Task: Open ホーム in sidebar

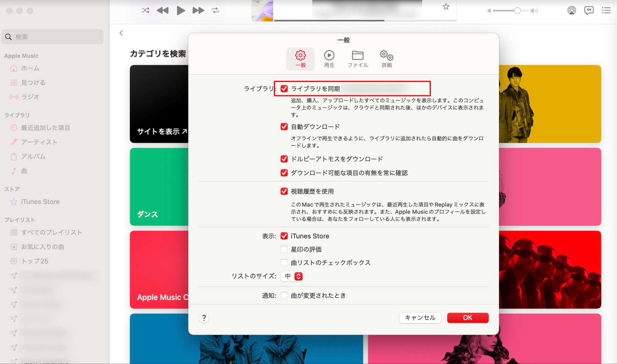Action: click(30, 68)
